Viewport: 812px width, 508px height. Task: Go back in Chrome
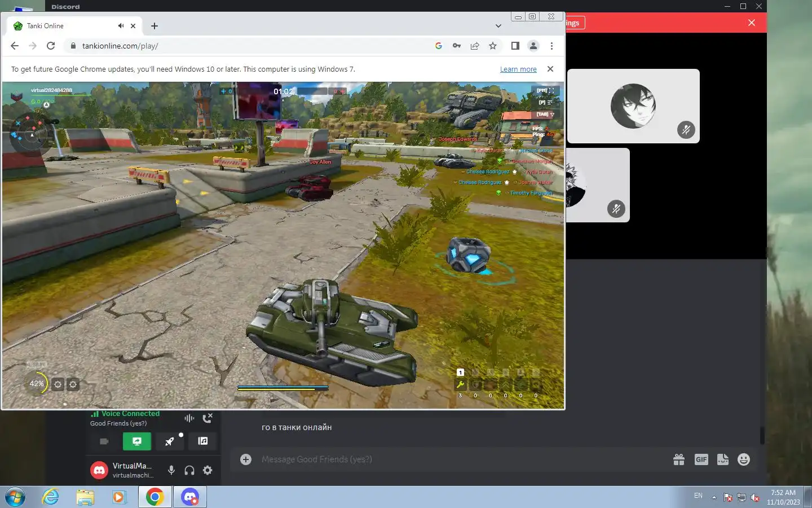tap(15, 46)
